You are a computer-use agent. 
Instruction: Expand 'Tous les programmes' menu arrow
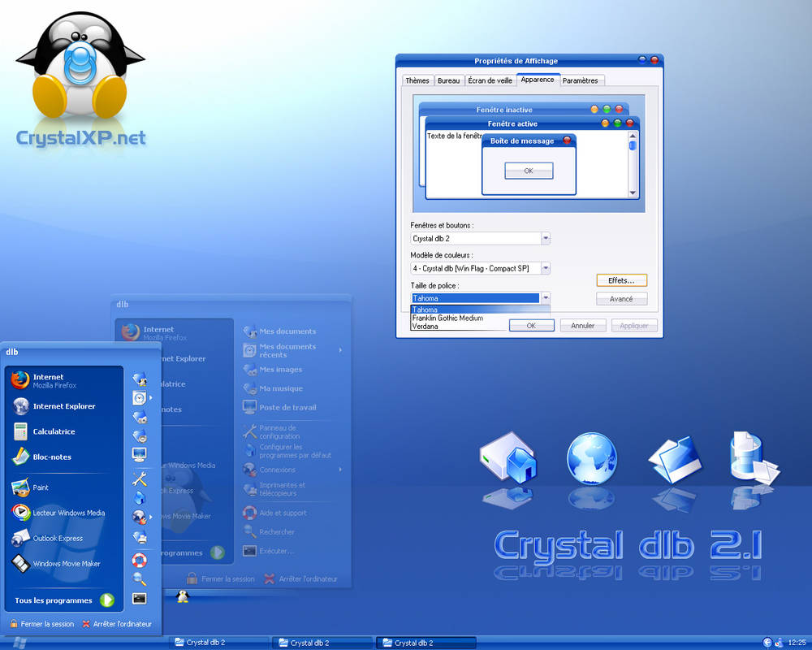click(105, 600)
